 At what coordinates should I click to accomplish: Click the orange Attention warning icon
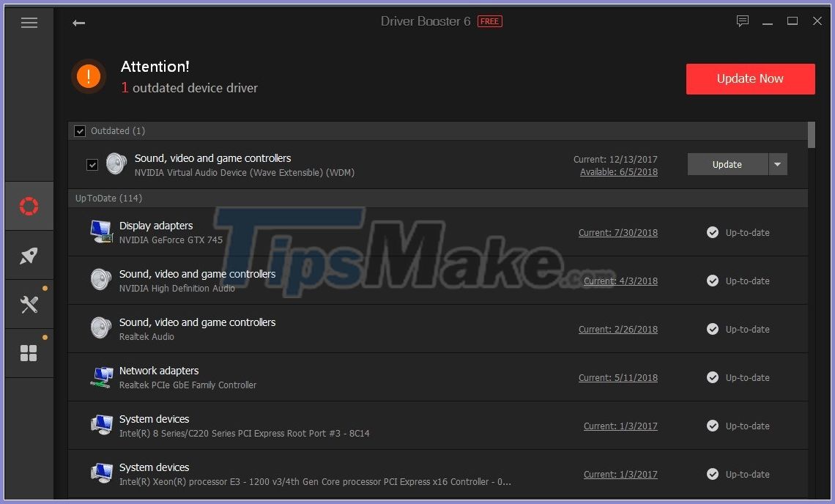[89, 76]
